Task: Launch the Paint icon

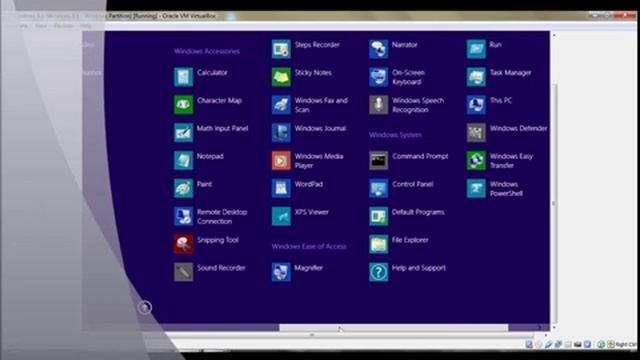Action: tap(183, 189)
